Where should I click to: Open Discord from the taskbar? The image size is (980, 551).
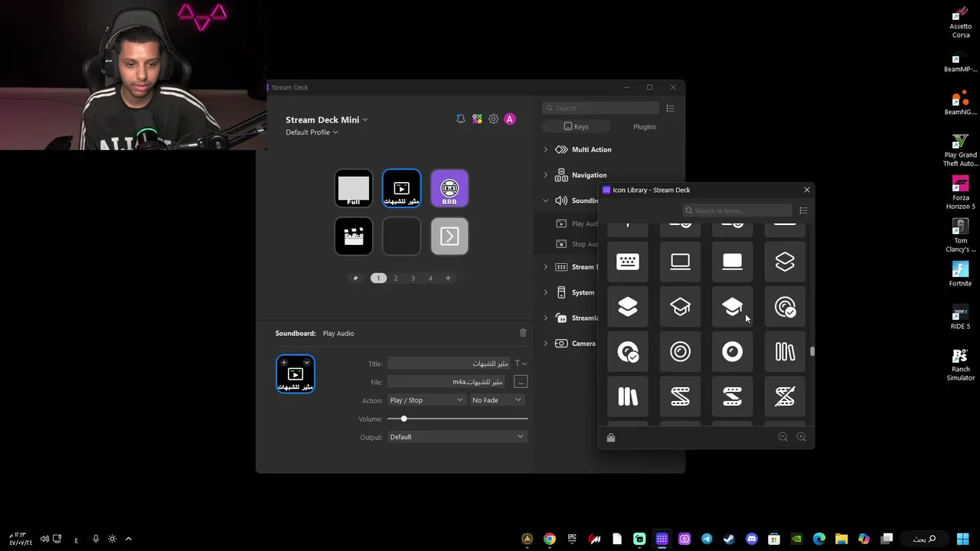[752, 539]
